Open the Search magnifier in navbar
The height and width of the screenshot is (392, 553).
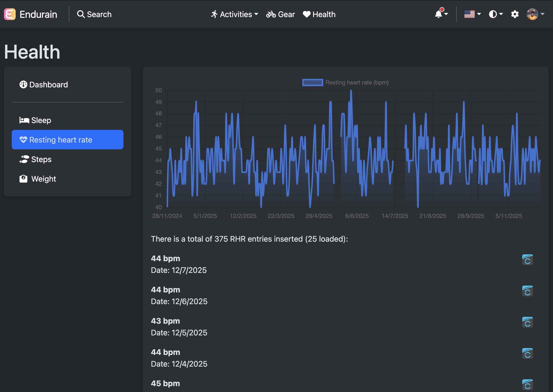[81, 14]
